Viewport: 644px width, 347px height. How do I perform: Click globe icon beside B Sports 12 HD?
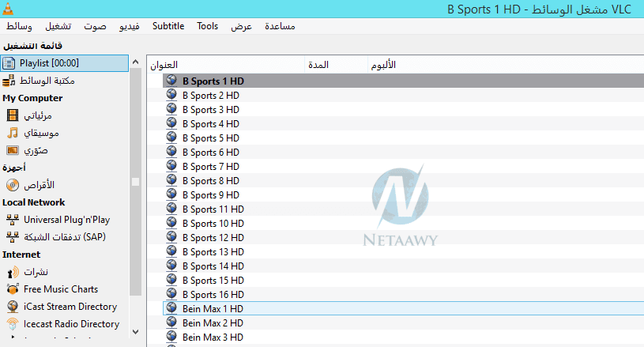coord(171,237)
